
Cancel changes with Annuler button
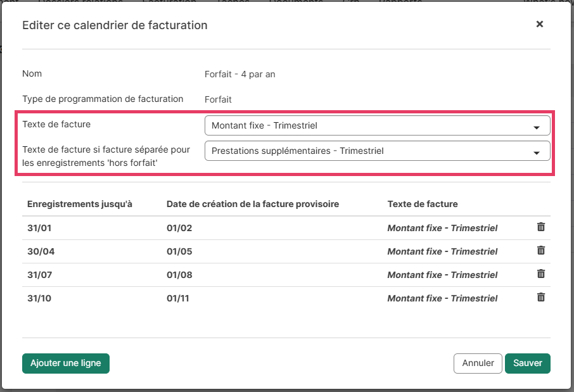478,364
